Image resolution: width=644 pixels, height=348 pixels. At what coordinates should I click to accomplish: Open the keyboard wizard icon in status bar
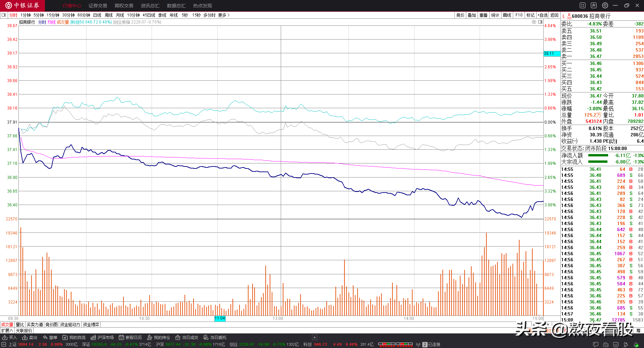606,344
